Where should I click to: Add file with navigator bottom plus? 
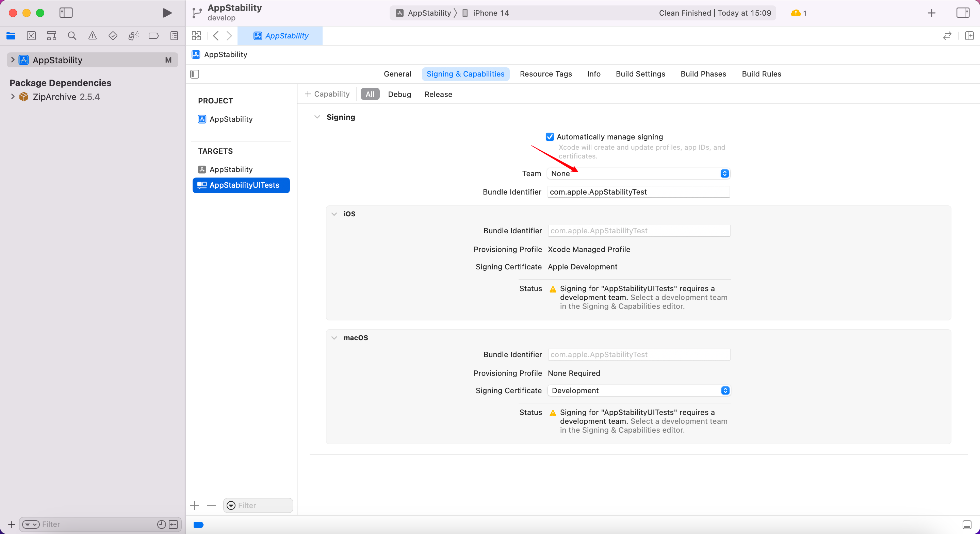click(x=12, y=524)
